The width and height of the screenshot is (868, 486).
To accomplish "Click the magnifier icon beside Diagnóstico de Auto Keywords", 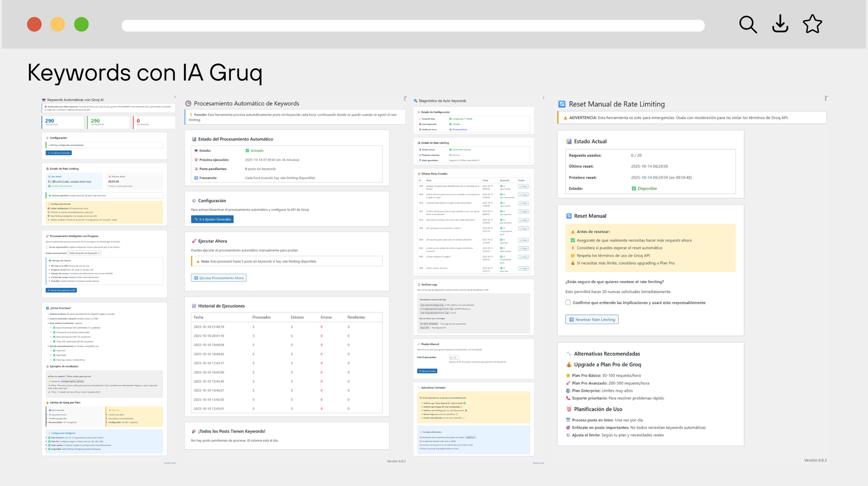I will click(416, 101).
